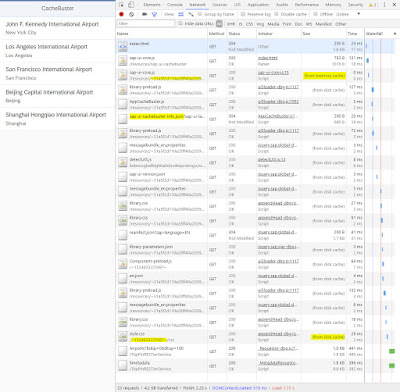The image size is (400, 392).
Task: Switch to the Performance tab
Action: point(307,5)
